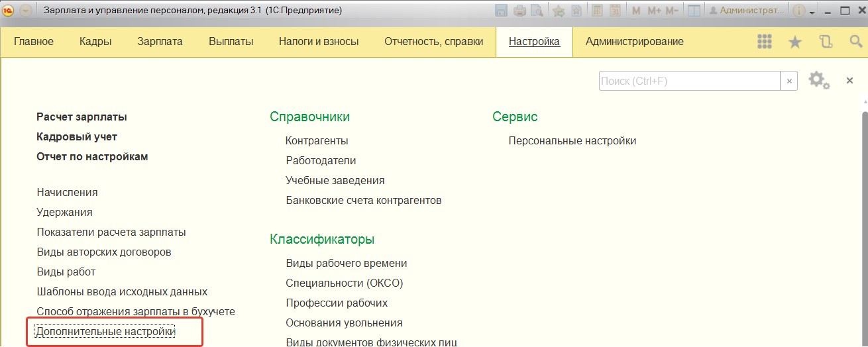
Task: Expand the info icon dropdown arrow
Action: [x=812, y=11]
